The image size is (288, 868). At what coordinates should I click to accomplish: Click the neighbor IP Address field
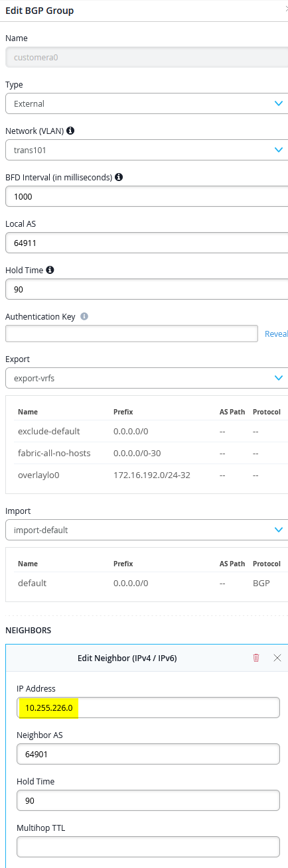coord(148,708)
